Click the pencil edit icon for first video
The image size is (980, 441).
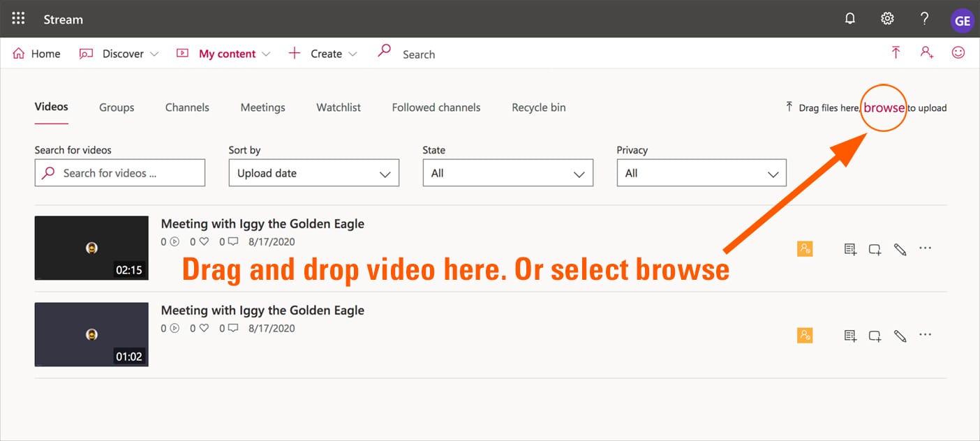coord(900,249)
